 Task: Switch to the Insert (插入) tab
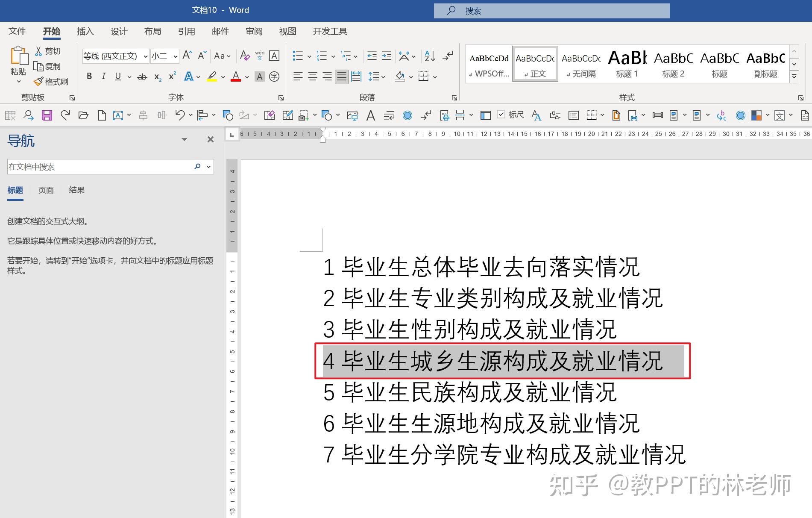pyautogui.click(x=85, y=31)
